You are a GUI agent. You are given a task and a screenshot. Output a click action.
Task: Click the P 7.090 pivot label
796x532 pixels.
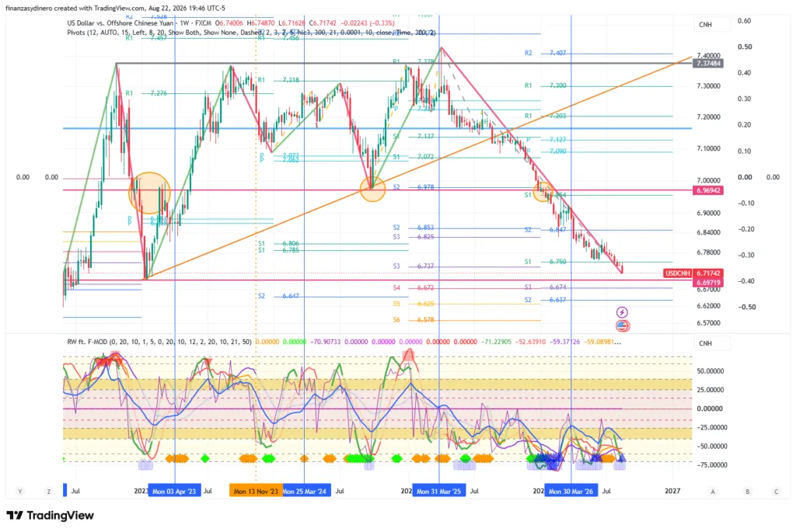click(x=546, y=151)
